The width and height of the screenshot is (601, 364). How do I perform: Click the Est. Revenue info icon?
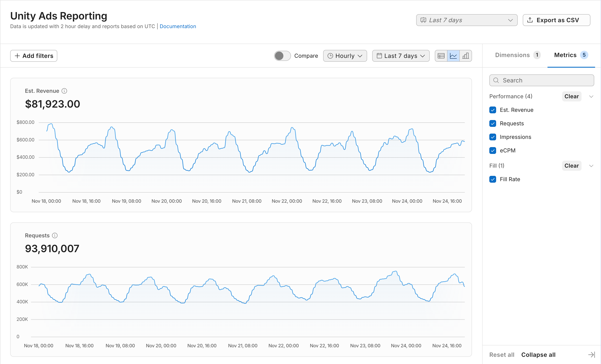(64, 91)
